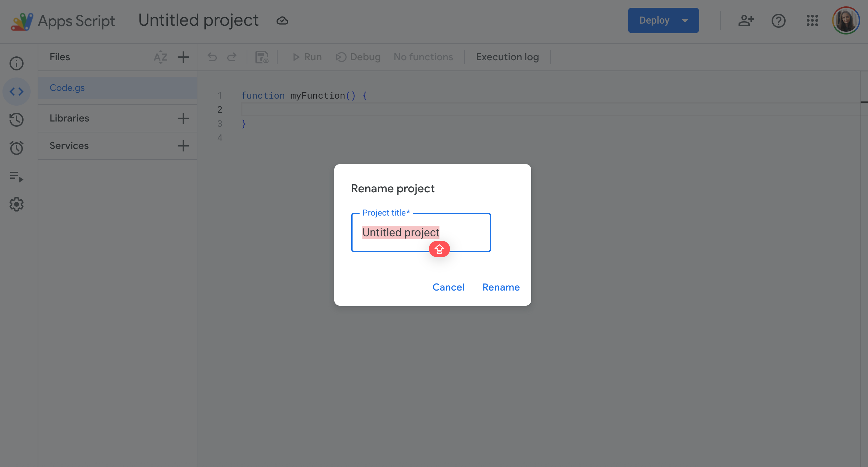Open the No functions selector dropdown
Viewport: 868px width, 467px height.
coord(423,57)
